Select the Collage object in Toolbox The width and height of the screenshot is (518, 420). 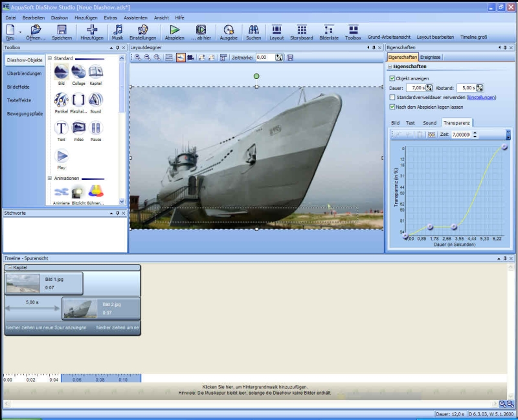78,72
